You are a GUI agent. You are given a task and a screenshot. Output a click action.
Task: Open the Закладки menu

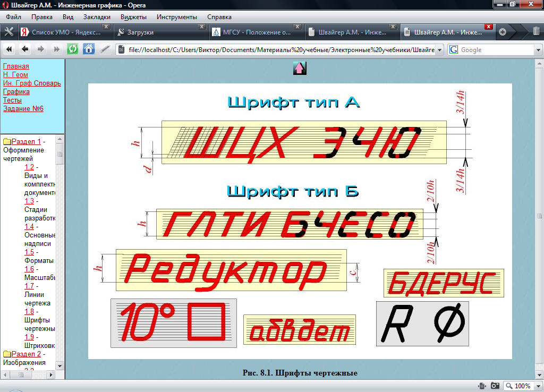(x=97, y=17)
